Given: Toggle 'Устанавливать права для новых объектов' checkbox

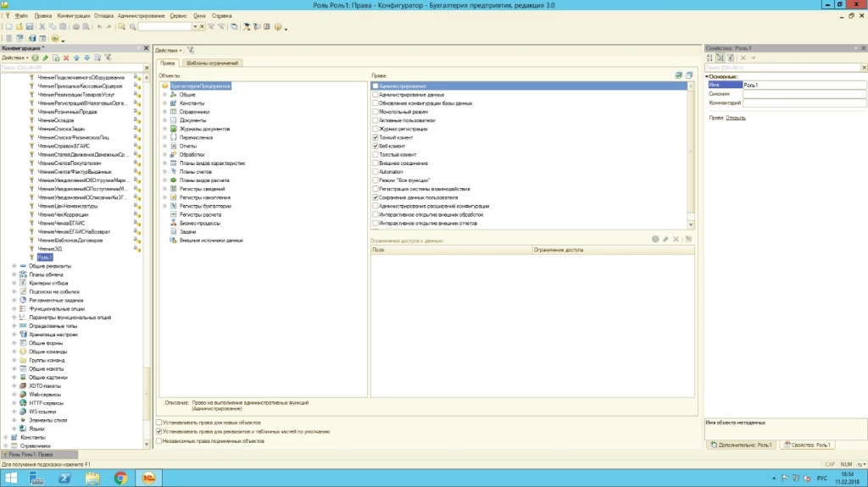Looking at the screenshot, I should (159, 422).
